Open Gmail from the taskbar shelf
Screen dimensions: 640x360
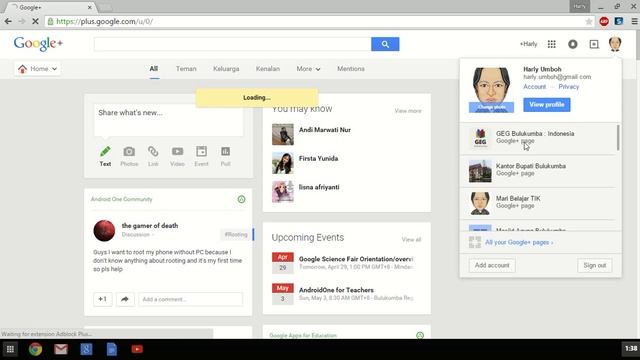pyautogui.click(x=61, y=349)
